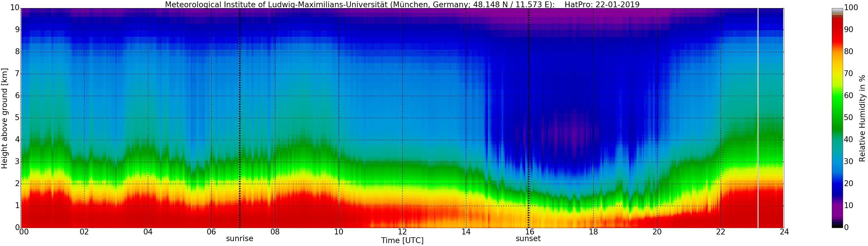Click the time tick label '02'
Viewport: 868px width, 246px height.
coord(84,232)
